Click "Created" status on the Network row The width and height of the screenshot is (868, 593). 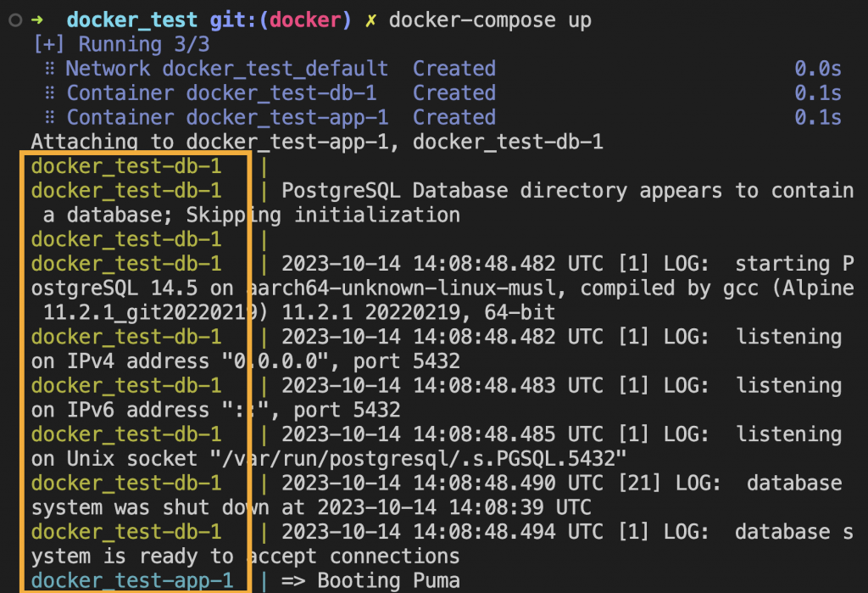453,69
